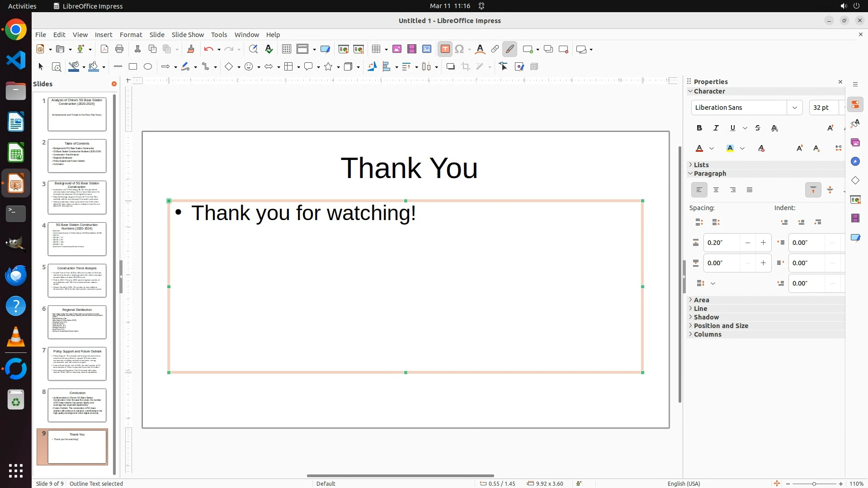Open the Fontwork text icon
Viewport: 868px width, 488px height.
click(x=480, y=49)
